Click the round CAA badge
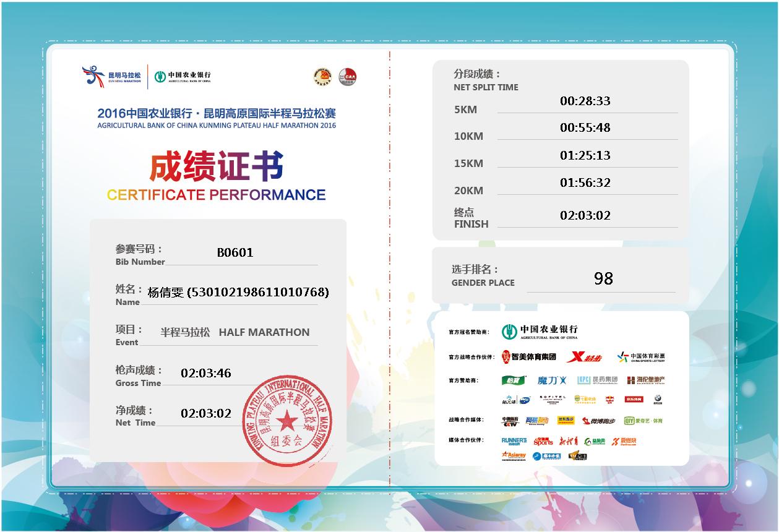This screenshot has height=532, width=779. pos(348,77)
